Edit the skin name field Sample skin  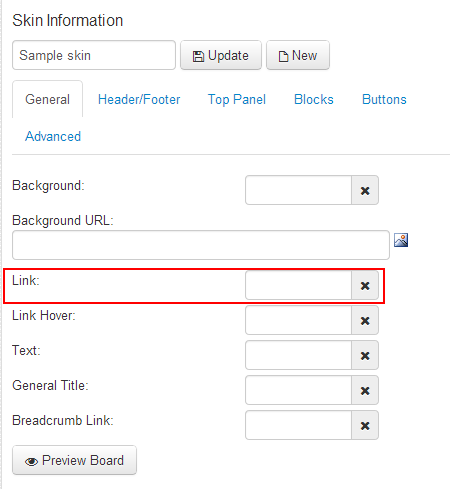click(x=94, y=55)
